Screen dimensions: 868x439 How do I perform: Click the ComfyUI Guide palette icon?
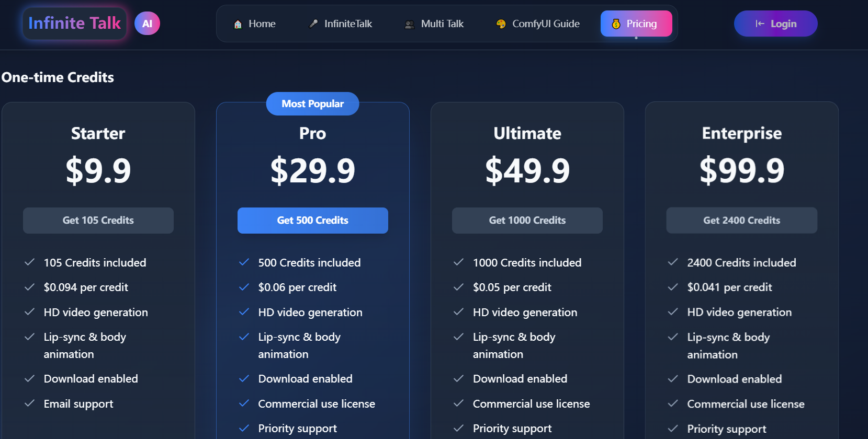[501, 24]
